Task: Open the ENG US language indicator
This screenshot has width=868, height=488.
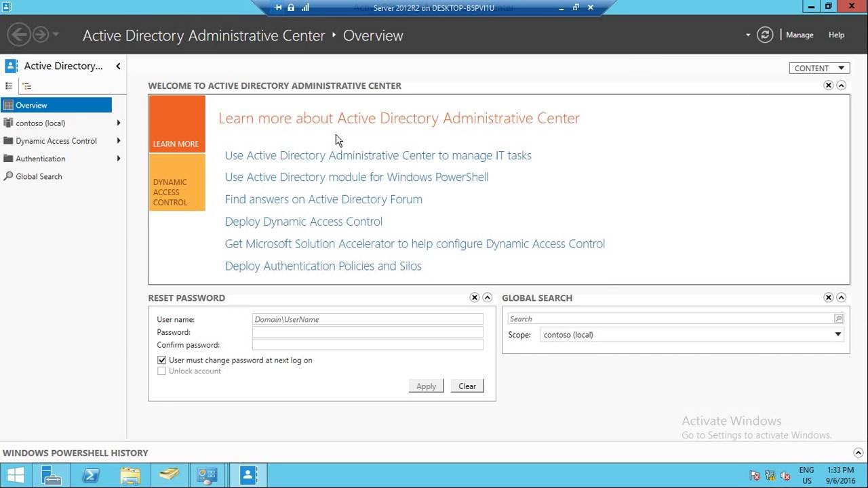Action: pos(807,475)
